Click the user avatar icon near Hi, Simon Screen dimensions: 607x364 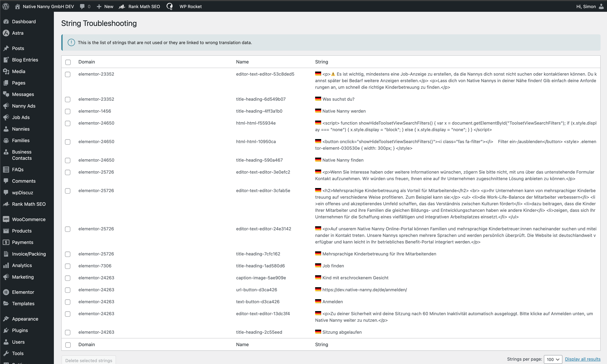point(601,6)
